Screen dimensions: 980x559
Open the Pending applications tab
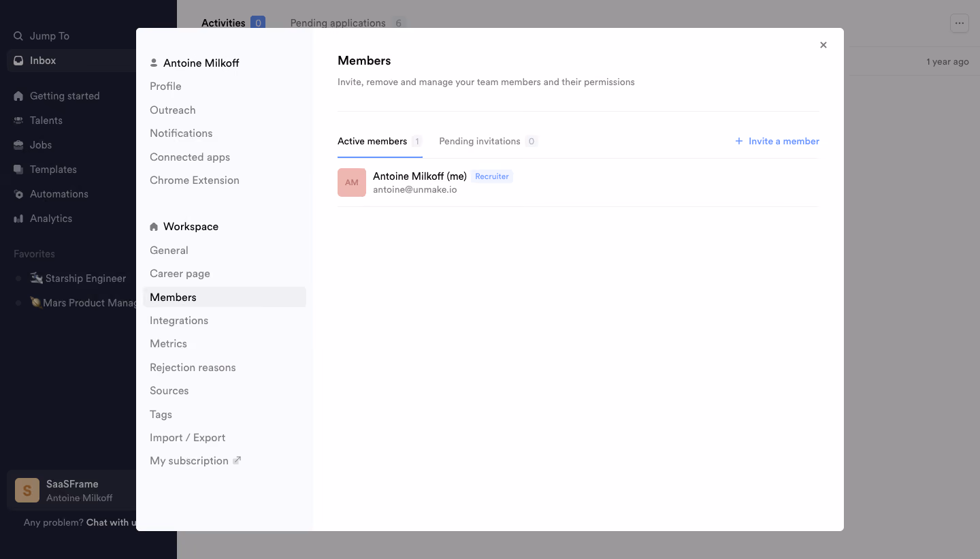coord(348,23)
